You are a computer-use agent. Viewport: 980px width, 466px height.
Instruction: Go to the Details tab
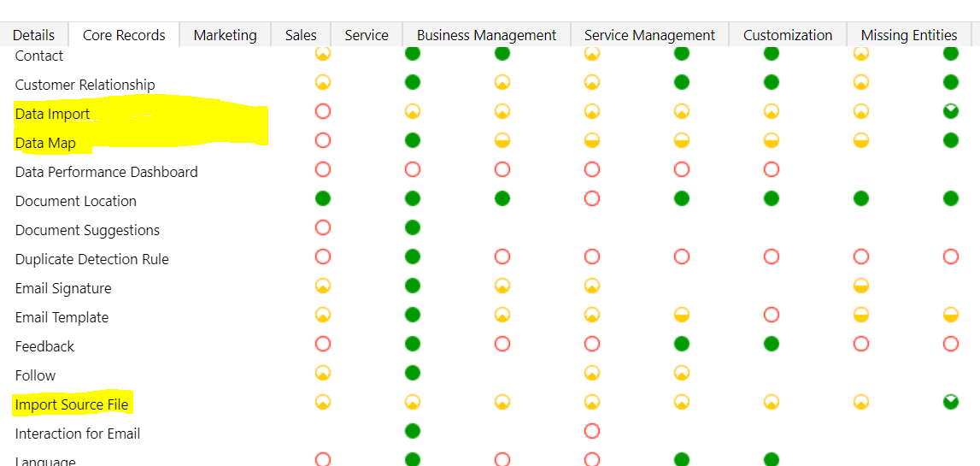coord(34,35)
